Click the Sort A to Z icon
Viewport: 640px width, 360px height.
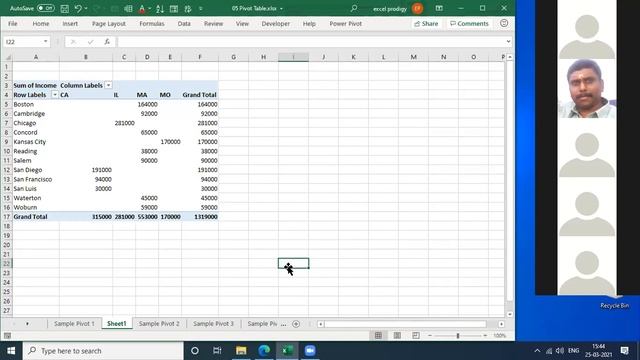tap(160, 9)
